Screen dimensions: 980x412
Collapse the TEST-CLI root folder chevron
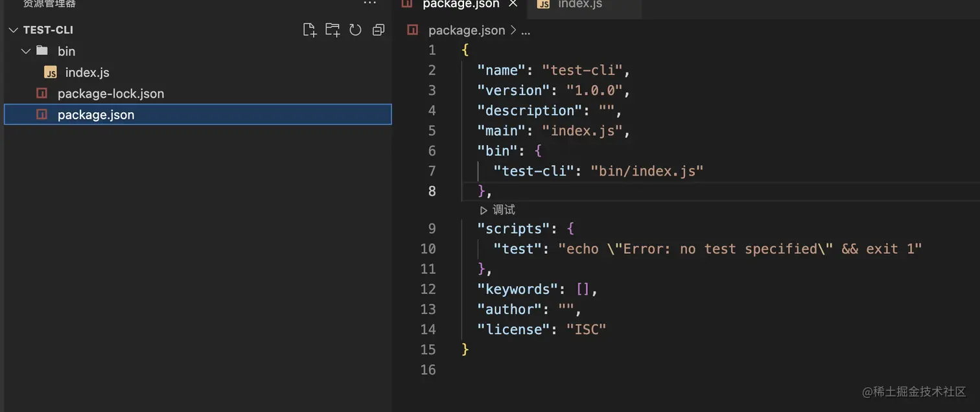pos(13,30)
